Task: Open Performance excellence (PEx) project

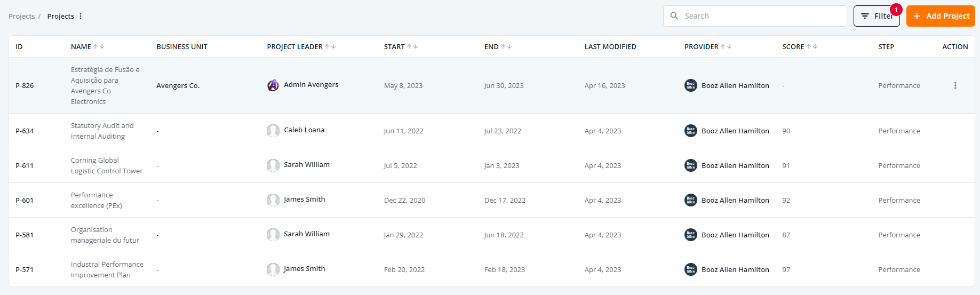Action: coord(97,200)
